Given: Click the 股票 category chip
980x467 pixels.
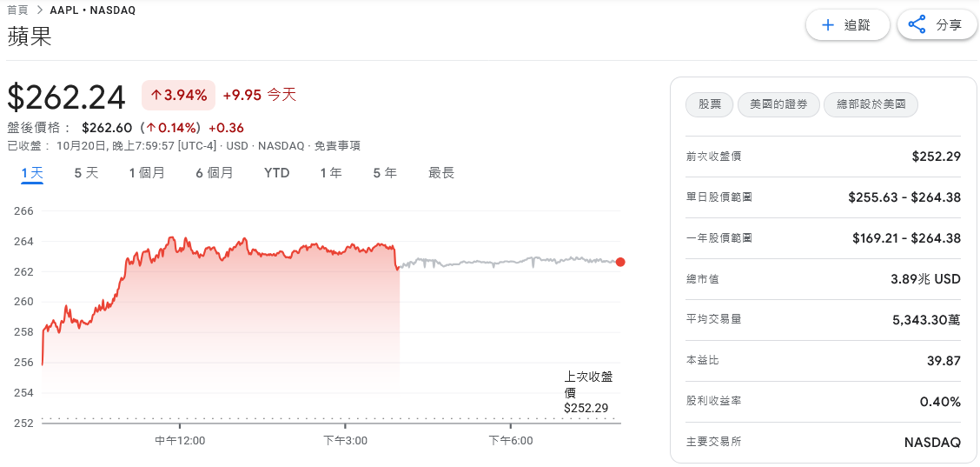Looking at the screenshot, I should point(710,105).
